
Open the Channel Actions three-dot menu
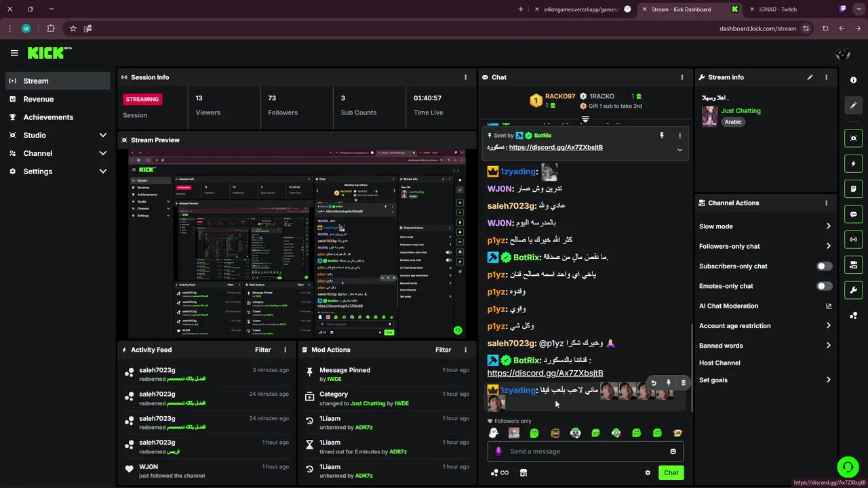(826, 203)
